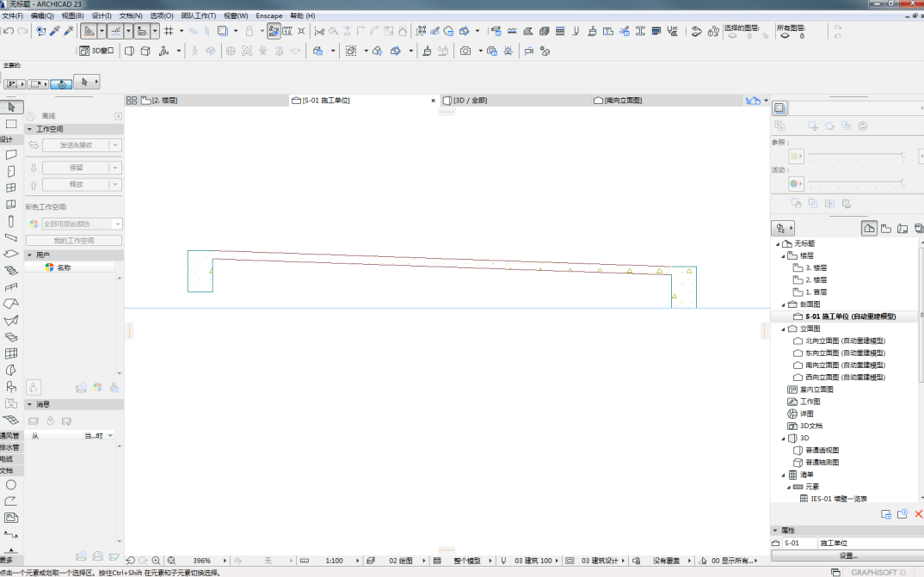924x577 pixels.
Task: Select 北向立面图 in the Navigator tree
Action: (x=845, y=341)
